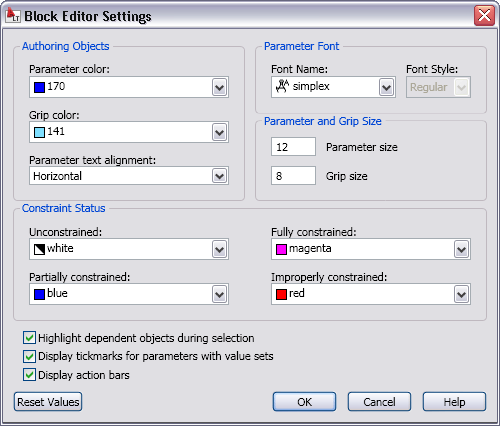
Task: Click the magenta Fully constrained swatch
Action: point(281,249)
